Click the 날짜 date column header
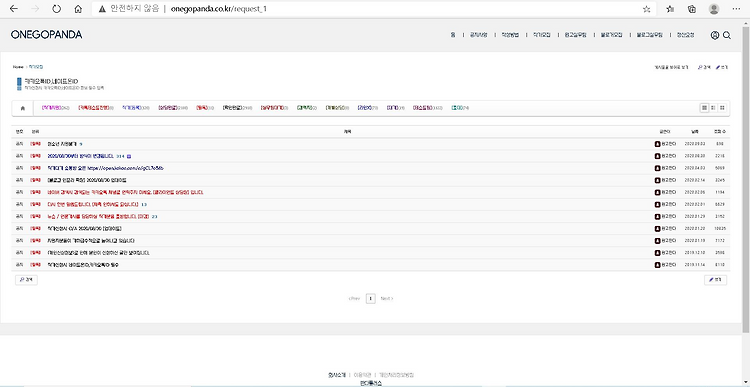 [694, 131]
